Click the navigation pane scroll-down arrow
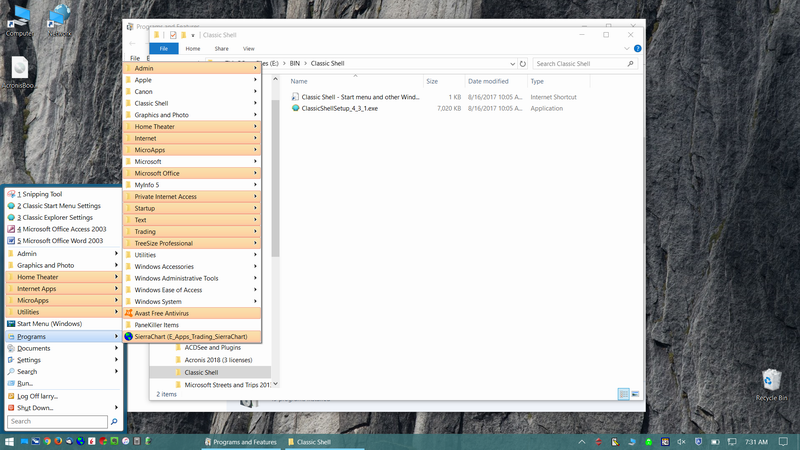Viewport: 800px width, 450px height. [x=276, y=384]
